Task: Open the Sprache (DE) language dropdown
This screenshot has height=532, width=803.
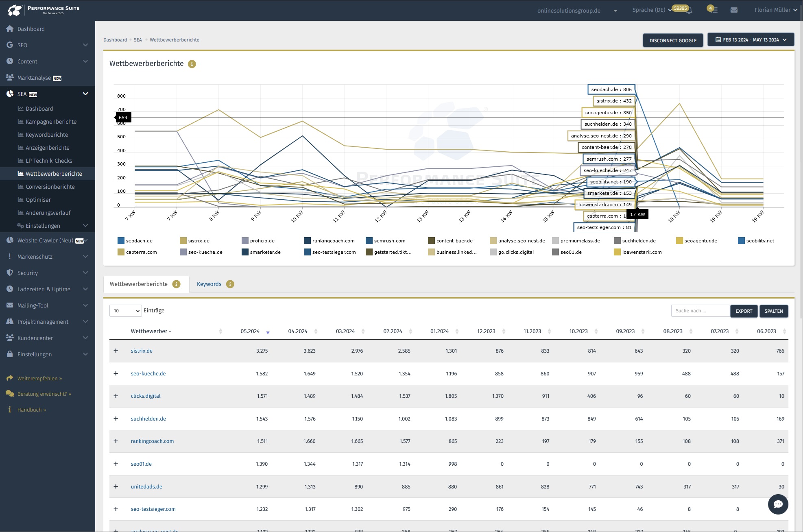Action: coord(652,10)
